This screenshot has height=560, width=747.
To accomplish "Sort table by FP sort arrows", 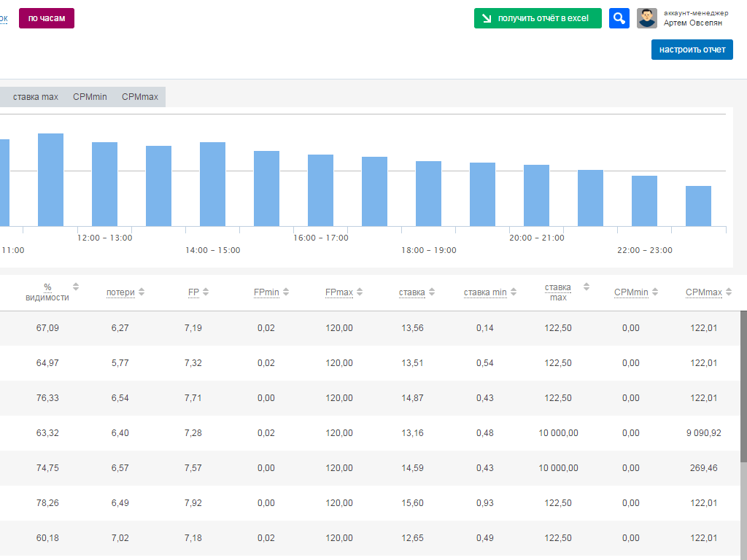I will click(x=206, y=292).
